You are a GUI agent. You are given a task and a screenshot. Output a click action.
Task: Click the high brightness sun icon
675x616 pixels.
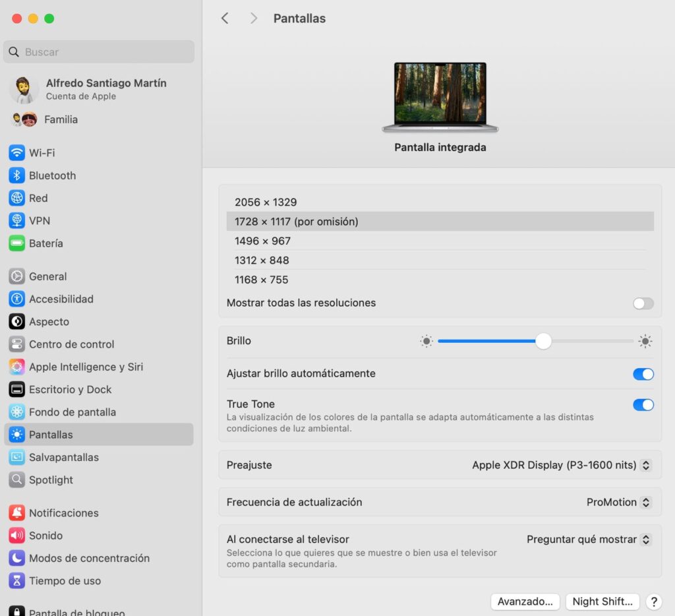(645, 341)
